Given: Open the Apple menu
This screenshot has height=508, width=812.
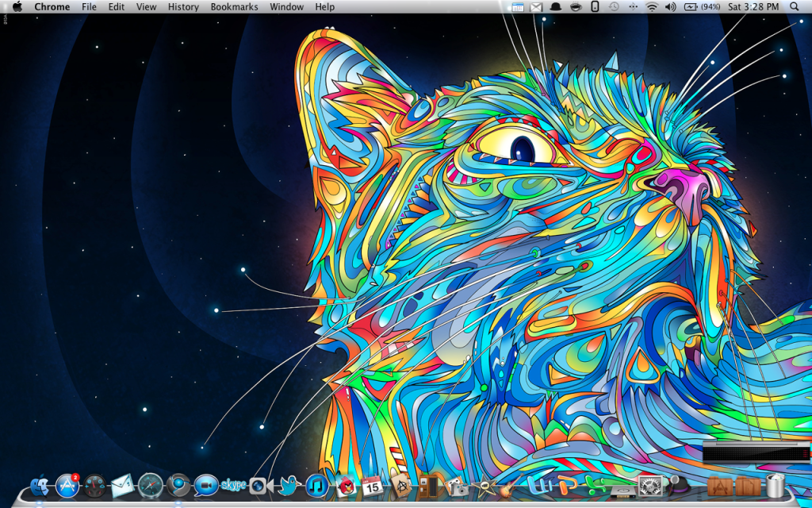Looking at the screenshot, I should [x=17, y=6].
